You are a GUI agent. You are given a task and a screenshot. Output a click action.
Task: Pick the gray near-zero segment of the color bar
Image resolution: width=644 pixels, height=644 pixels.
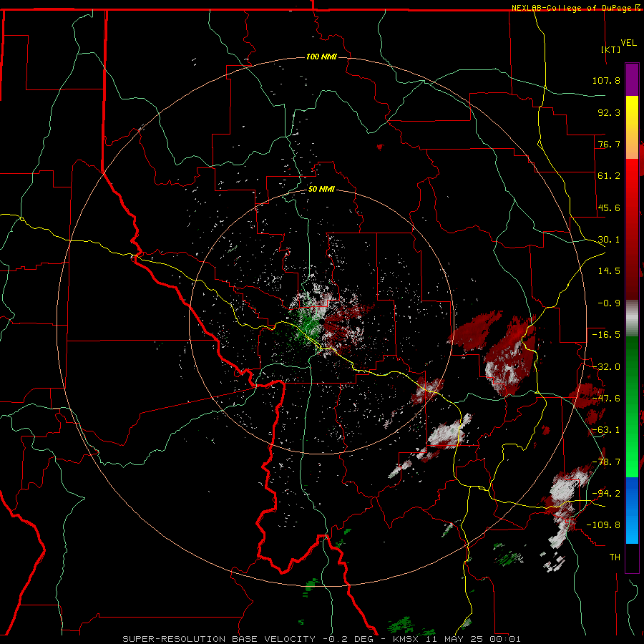tap(632, 318)
